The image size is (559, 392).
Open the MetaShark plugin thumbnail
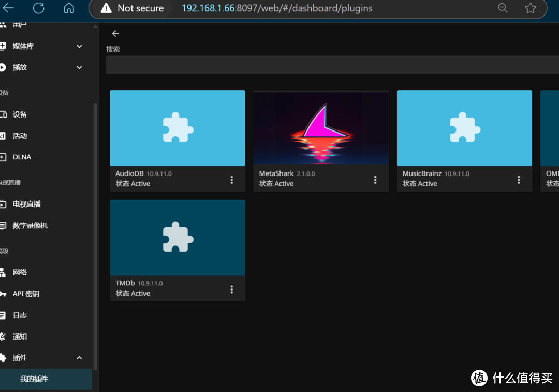tap(321, 128)
